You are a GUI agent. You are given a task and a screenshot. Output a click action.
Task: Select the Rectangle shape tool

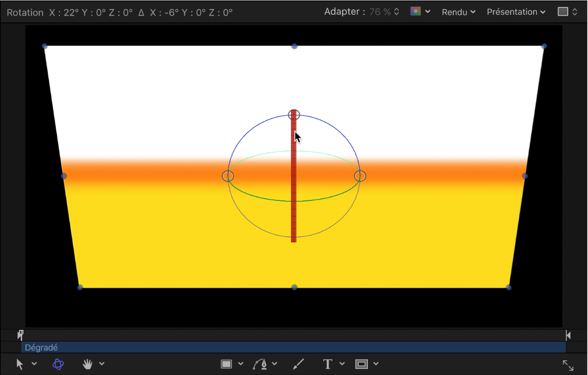(x=226, y=364)
